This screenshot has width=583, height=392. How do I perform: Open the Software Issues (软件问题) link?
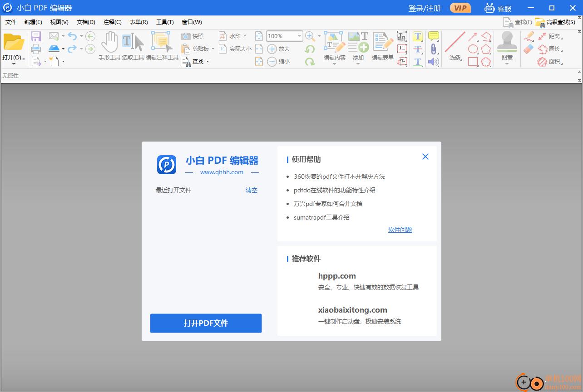pos(400,230)
